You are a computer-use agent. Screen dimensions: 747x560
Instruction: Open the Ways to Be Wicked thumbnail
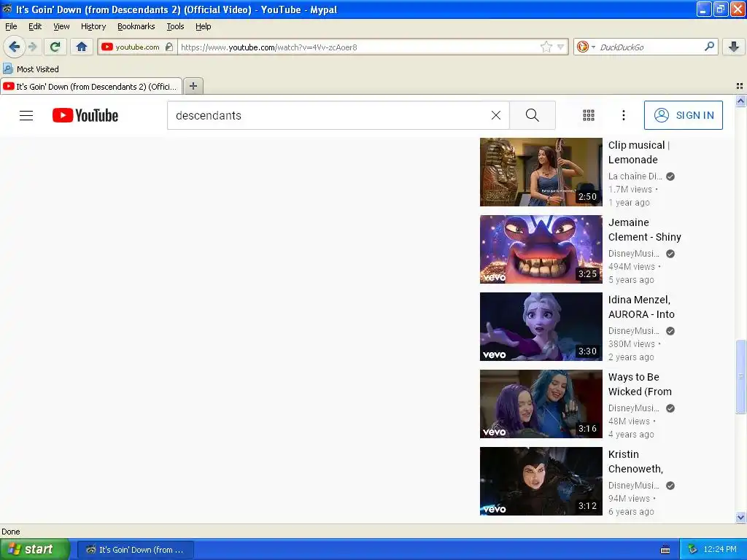point(541,404)
